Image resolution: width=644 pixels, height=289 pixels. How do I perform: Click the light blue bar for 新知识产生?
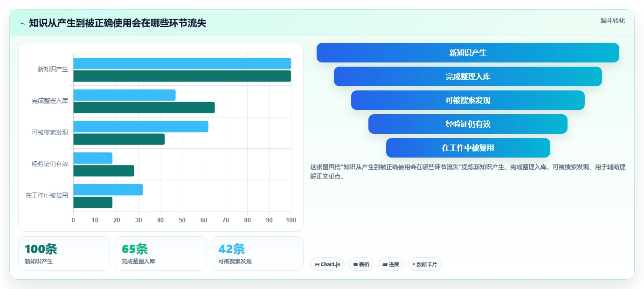click(x=182, y=63)
